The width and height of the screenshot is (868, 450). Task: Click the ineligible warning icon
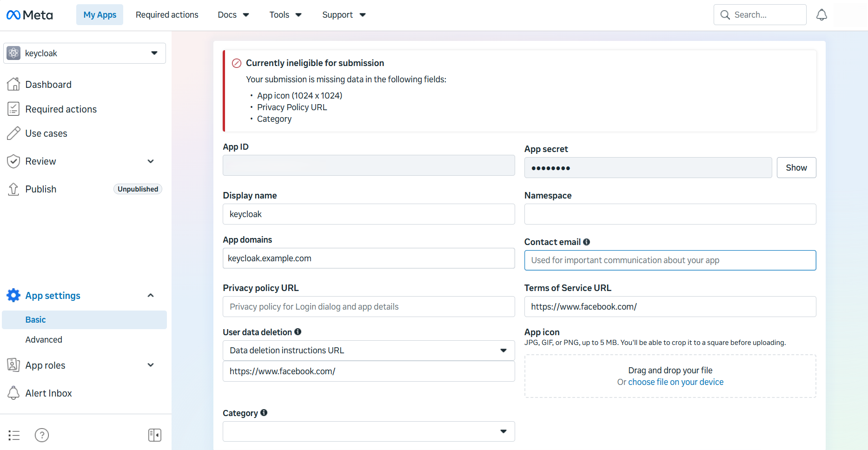point(237,63)
